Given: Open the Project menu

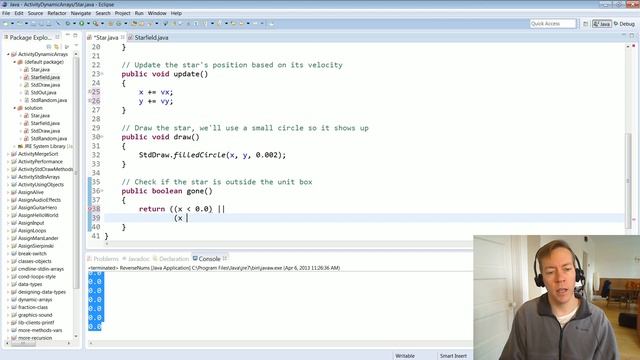Looking at the screenshot, I should click(x=122, y=13).
